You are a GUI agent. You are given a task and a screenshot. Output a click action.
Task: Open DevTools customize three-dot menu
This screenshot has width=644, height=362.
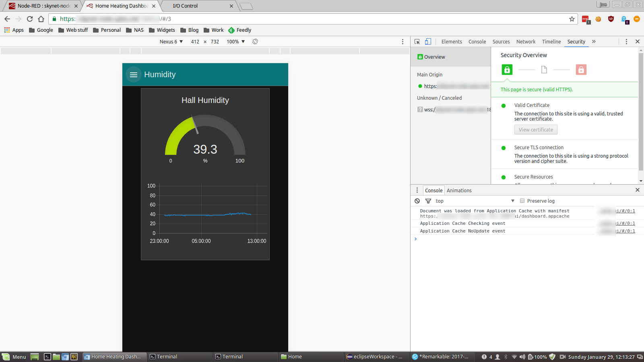(x=626, y=41)
